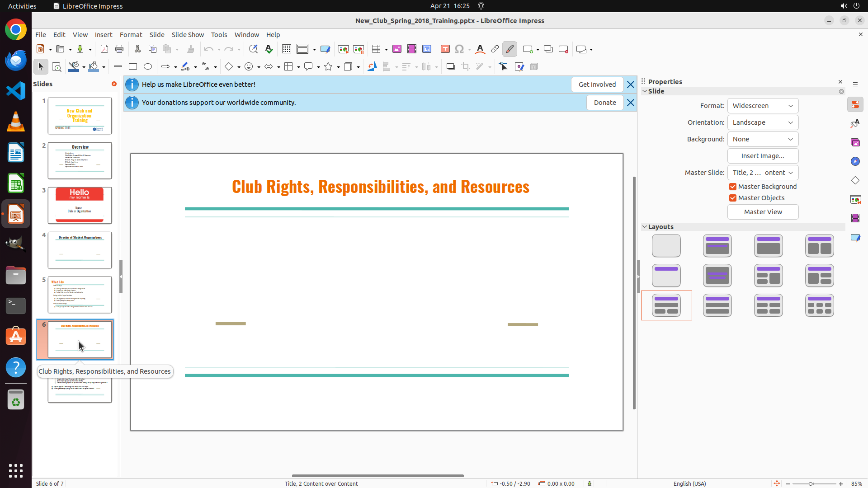Toggle the Shadow toolbar button
The width and height of the screenshot is (868, 488).
coord(450,67)
